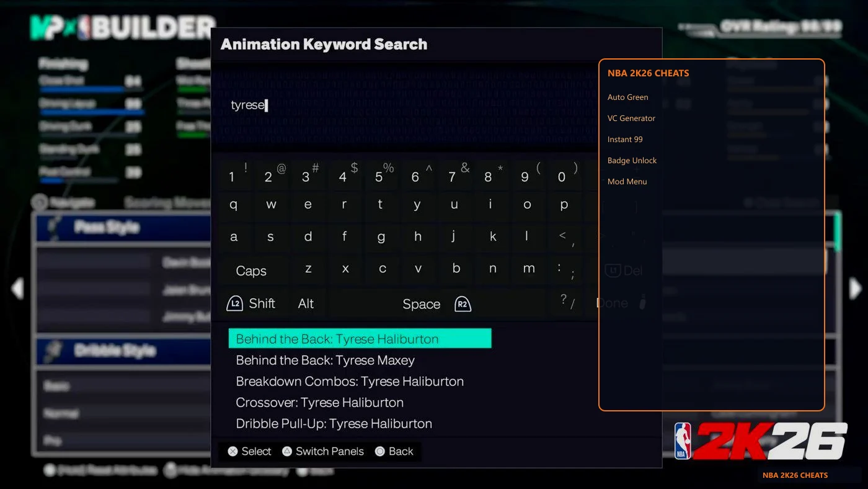Tap the 9 key

point(527,176)
